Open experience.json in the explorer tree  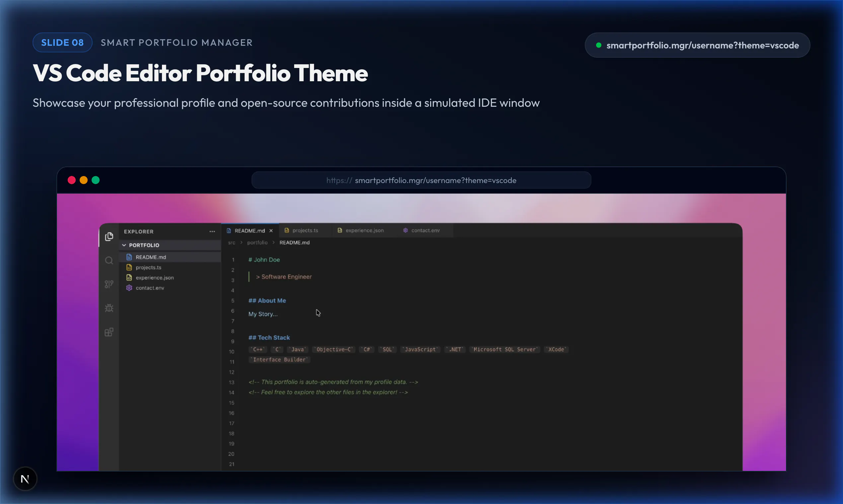[170, 278]
